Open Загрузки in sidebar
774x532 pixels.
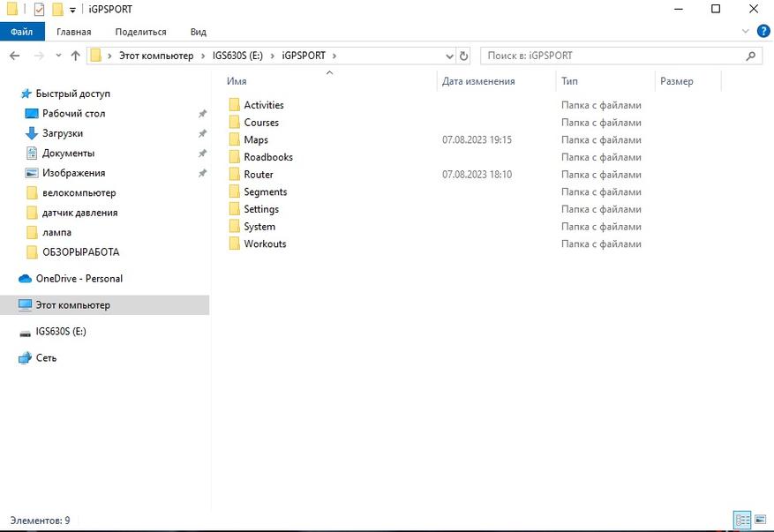click(x=62, y=132)
